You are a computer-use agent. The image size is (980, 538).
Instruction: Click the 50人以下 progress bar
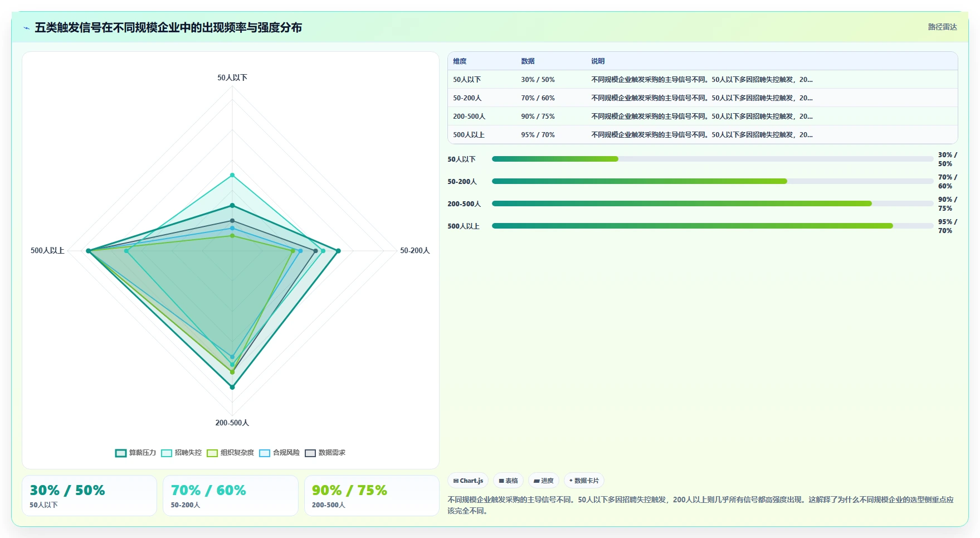[x=713, y=159]
